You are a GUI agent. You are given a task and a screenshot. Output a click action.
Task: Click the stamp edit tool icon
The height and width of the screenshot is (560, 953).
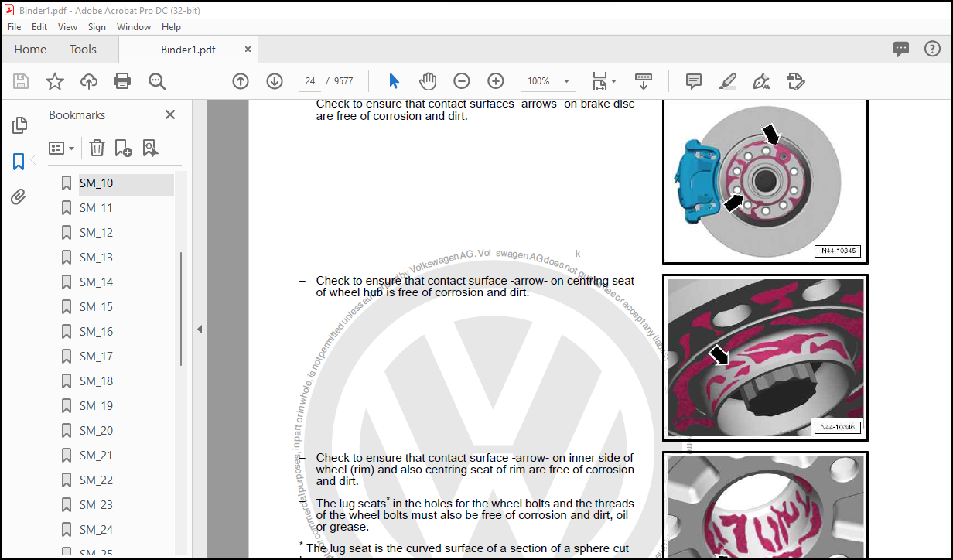coord(795,81)
